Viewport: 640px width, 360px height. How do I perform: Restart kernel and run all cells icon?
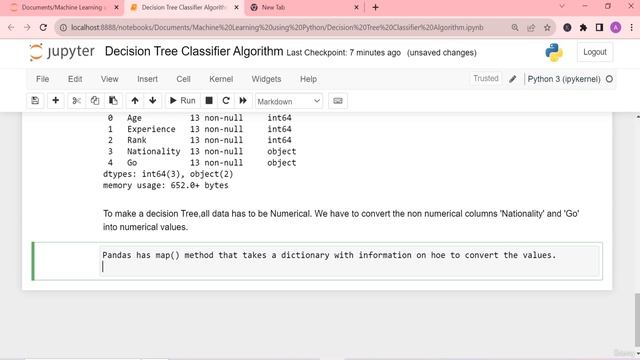point(243,101)
